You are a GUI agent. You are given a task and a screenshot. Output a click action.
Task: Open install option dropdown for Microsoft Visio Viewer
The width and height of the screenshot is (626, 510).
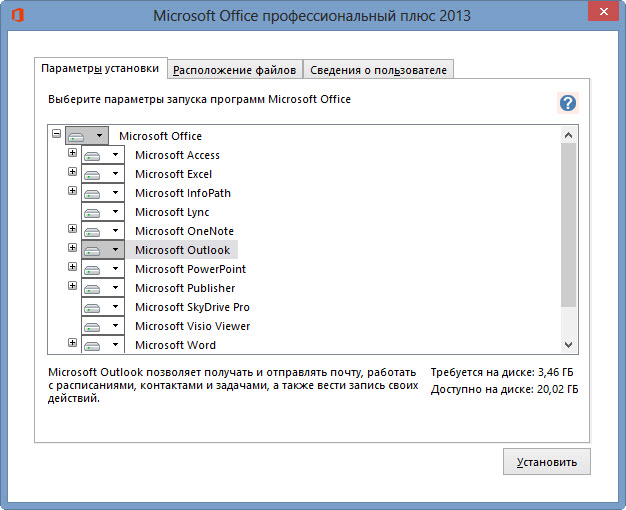point(103,326)
